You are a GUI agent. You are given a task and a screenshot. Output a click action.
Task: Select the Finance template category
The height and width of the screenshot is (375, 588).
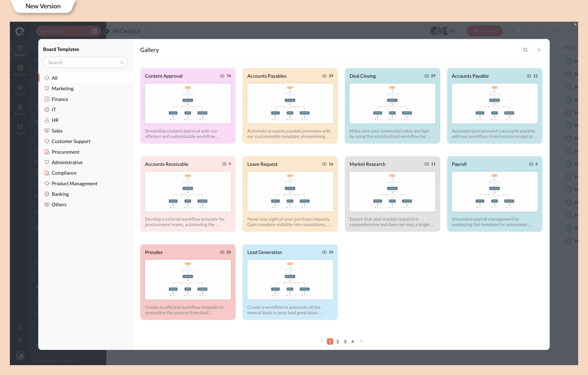pos(60,99)
